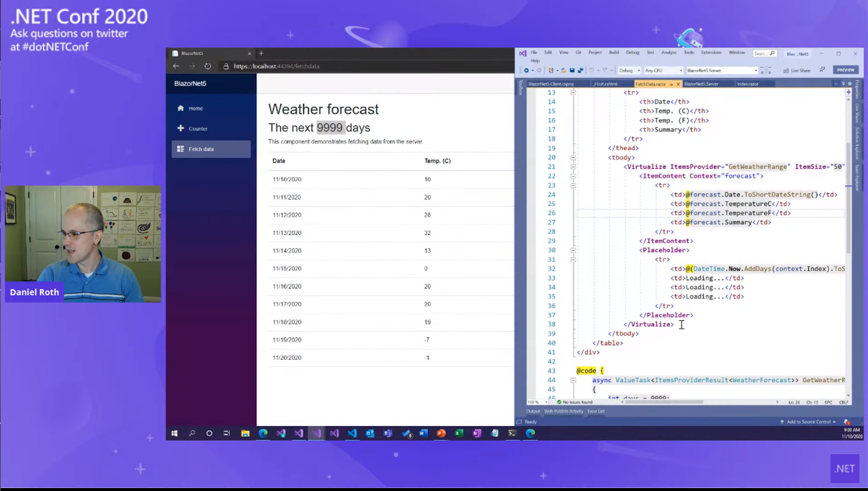Open Windows taskbar search
This screenshot has width=868, height=491.
192,433
